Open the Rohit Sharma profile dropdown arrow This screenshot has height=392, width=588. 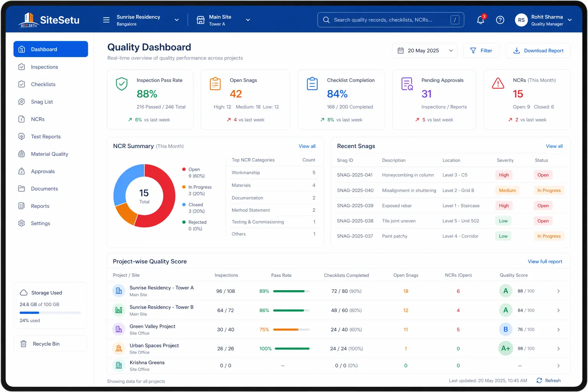[x=570, y=20]
